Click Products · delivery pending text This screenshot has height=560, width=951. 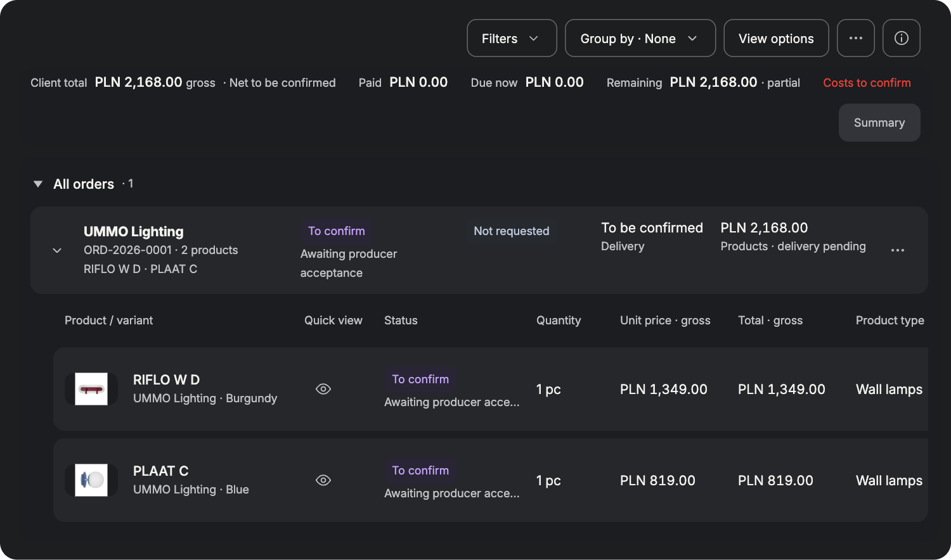[793, 246]
